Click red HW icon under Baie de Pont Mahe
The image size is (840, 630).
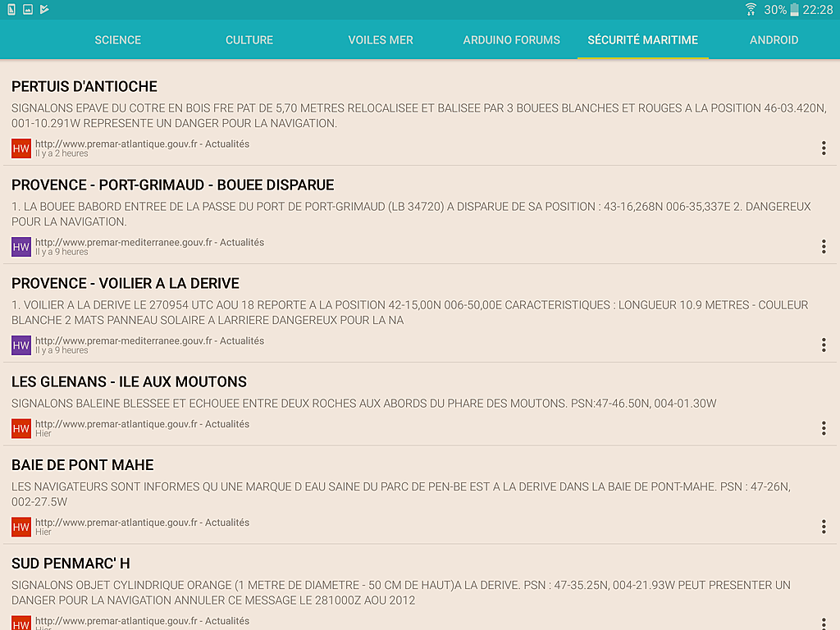tap(21, 527)
